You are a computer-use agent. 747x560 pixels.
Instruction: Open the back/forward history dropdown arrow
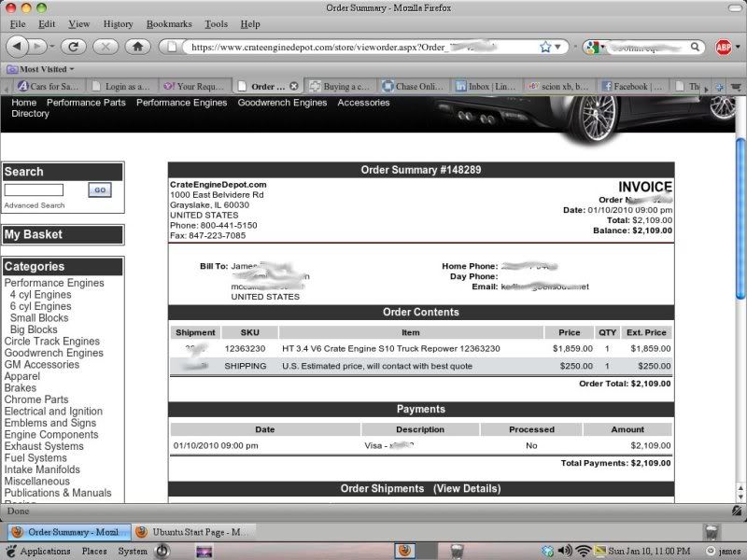click(52, 47)
